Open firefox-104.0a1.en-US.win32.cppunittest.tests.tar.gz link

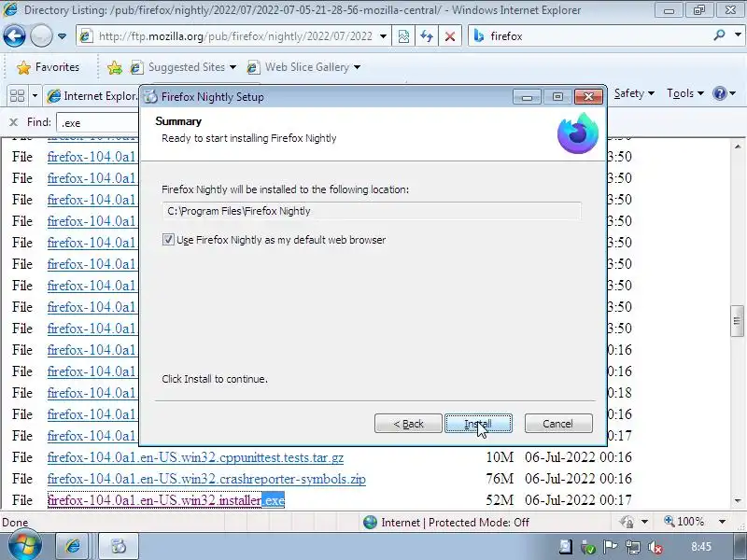click(x=195, y=457)
